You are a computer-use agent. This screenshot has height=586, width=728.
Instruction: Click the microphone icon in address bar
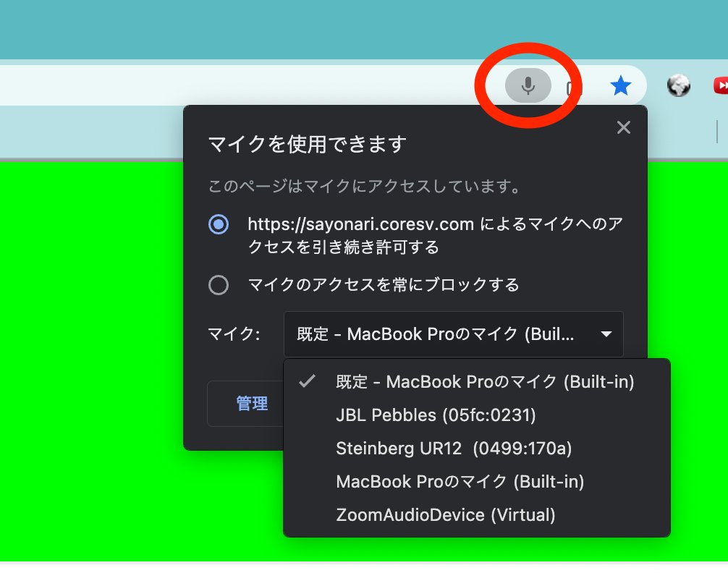point(528,85)
